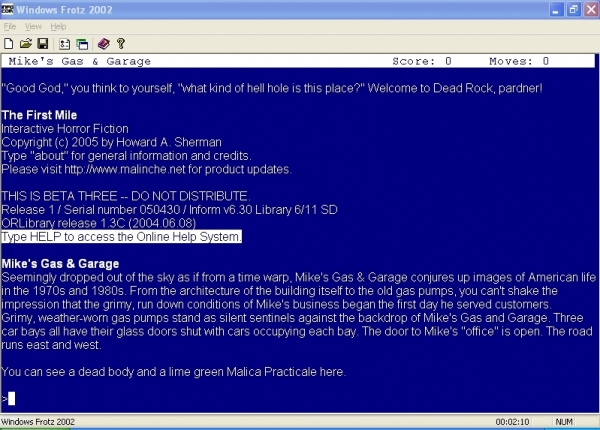Click the bold Mike's Gas & Garage room heading

[x=60, y=264]
